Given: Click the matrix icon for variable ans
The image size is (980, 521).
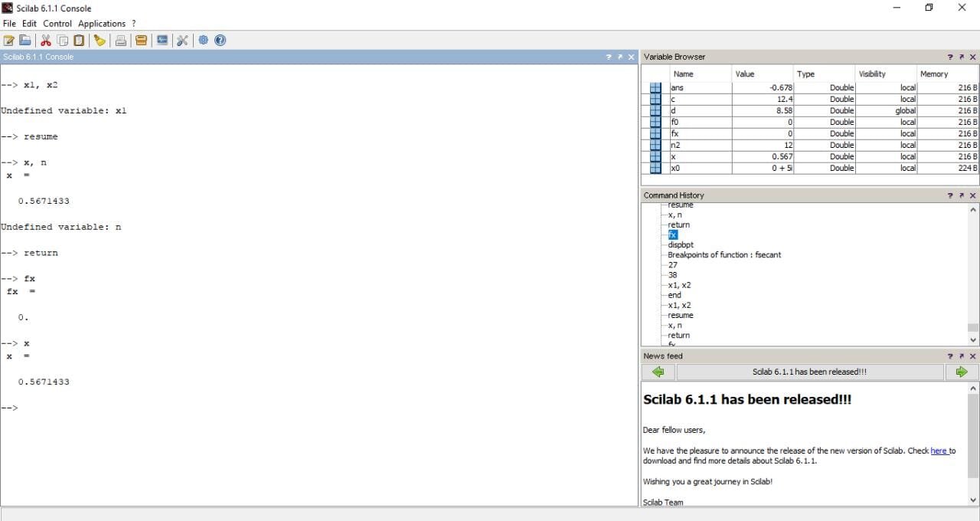Looking at the screenshot, I should [655, 87].
